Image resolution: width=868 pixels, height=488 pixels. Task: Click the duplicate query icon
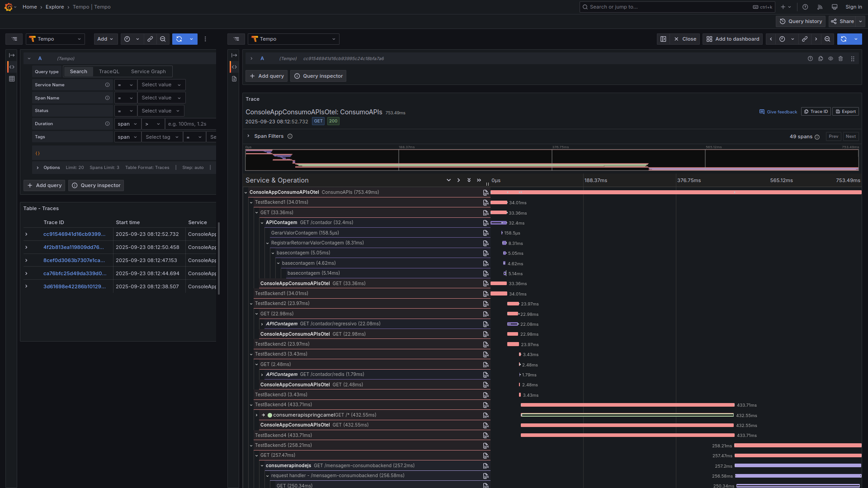pos(821,59)
